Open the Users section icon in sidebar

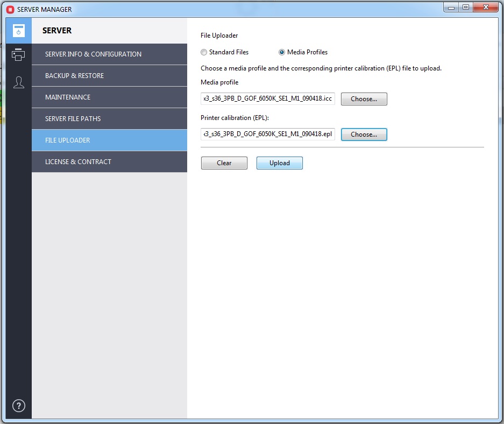pos(19,82)
